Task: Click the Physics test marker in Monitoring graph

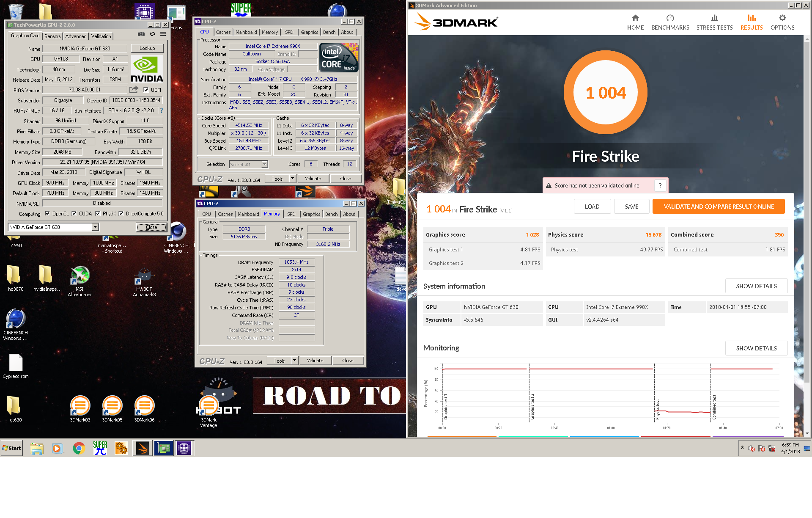Action: 657,409
